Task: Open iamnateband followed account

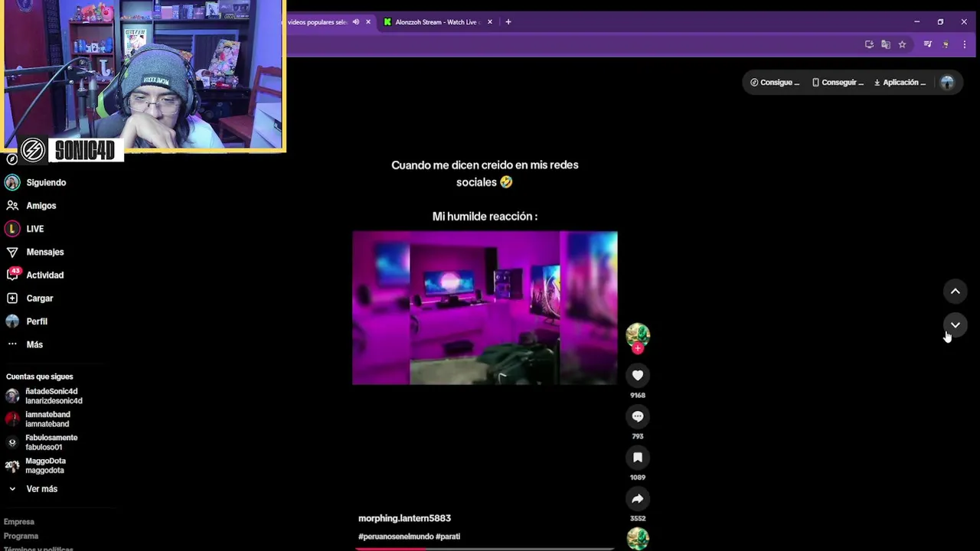Action: 38,419
